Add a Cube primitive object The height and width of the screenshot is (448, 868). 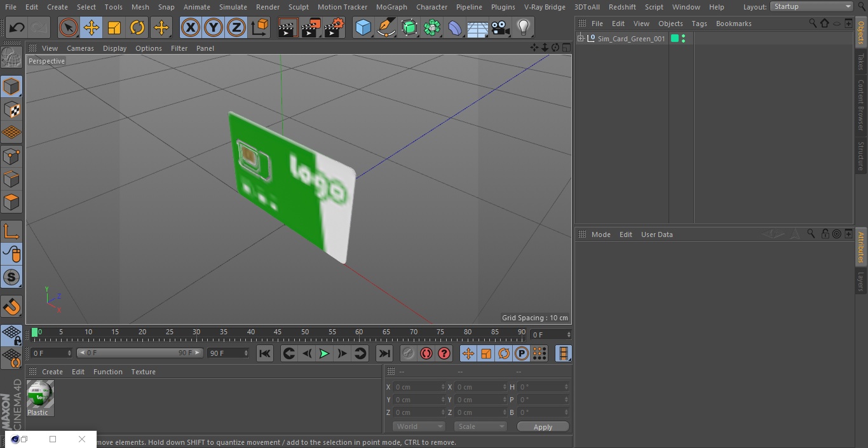[x=363, y=28]
